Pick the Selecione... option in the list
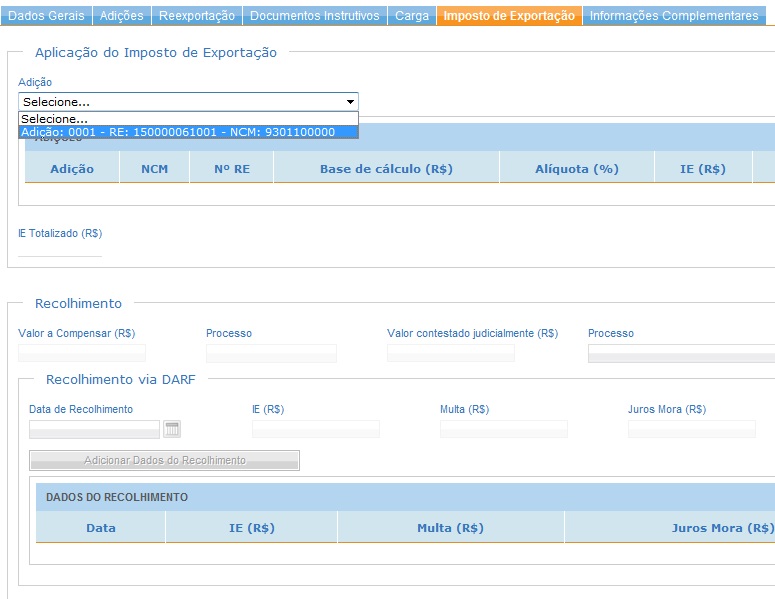This screenshot has height=599, width=775. [188, 119]
